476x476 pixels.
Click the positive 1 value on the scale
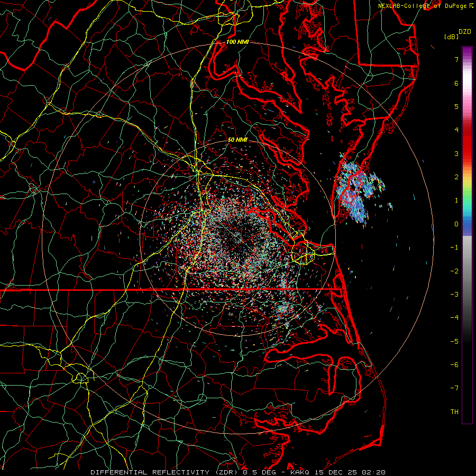[x=456, y=200]
